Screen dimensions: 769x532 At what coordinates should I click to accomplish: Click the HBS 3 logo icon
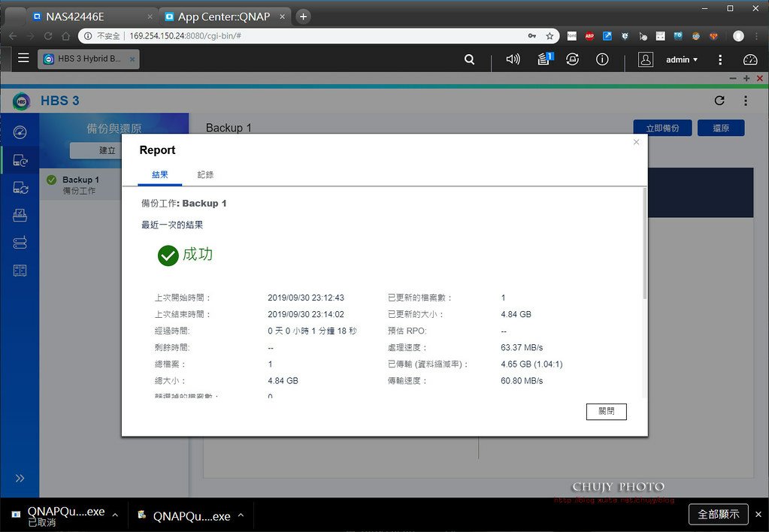(x=22, y=101)
